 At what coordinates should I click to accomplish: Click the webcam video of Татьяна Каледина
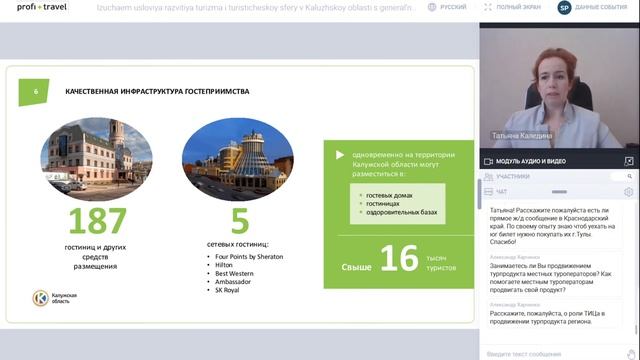(x=559, y=88)
